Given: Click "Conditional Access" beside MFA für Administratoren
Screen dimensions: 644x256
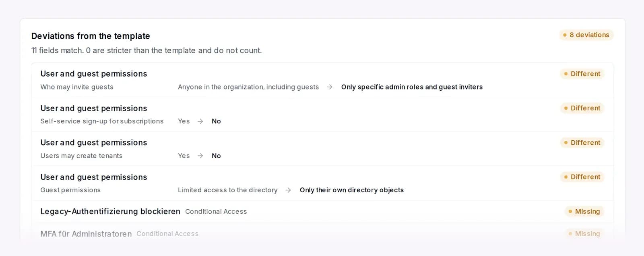Looking at the screenshot, I should click(x=167, y=234).
